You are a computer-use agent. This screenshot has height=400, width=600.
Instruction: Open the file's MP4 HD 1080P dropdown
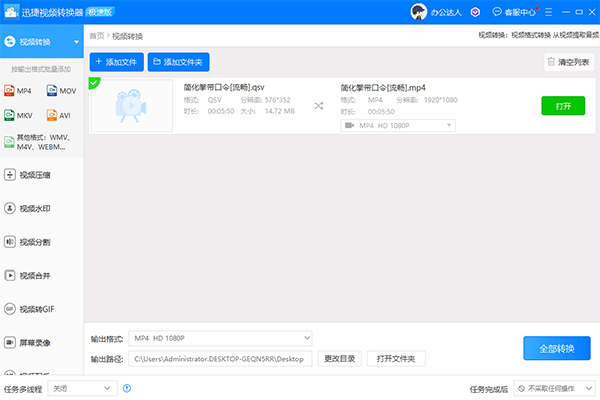tap(398, 126)
